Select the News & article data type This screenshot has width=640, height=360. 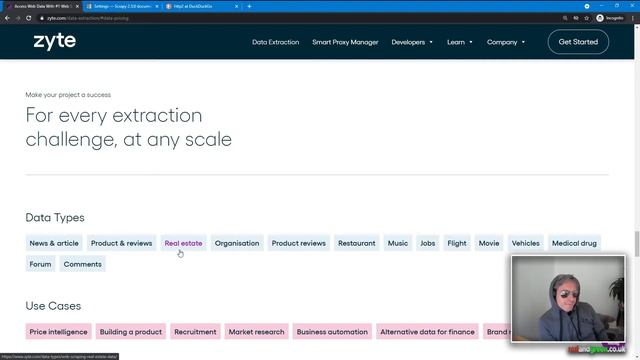tap(54, 243)
